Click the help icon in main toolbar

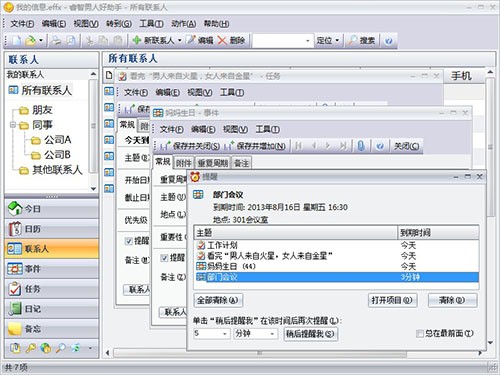pos(388,41)
